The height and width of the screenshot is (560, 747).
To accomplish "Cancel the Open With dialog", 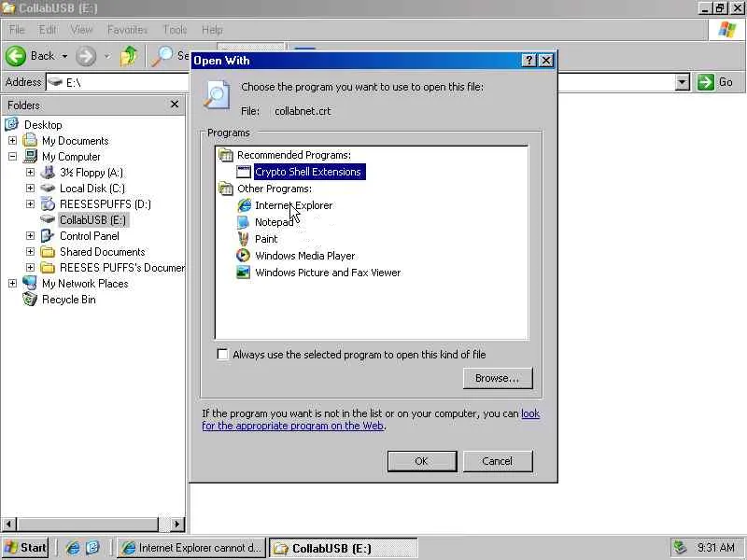I will [x=498, y=461].
